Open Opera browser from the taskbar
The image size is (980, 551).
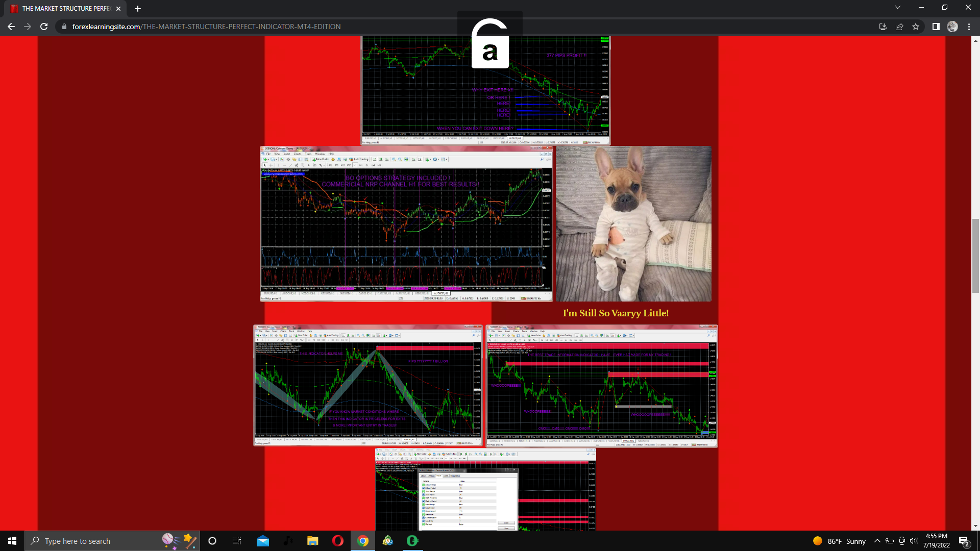click(x=338, y=541)
